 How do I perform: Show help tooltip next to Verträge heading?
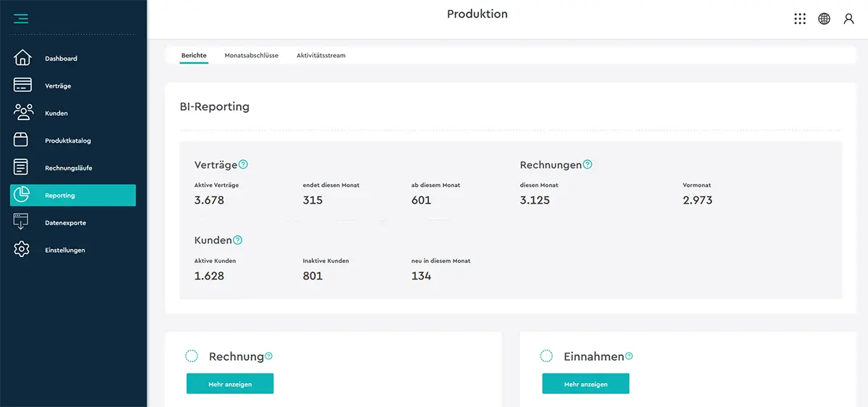pos(243,164)
